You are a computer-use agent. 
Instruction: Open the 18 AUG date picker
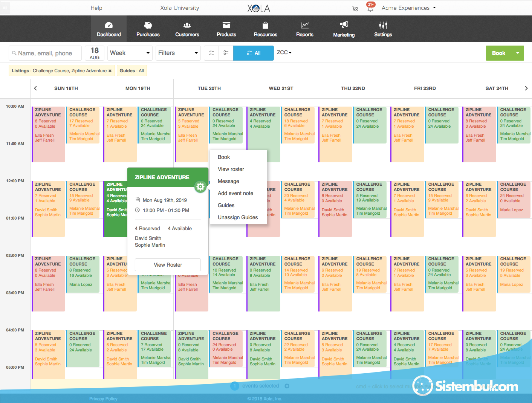[95, 53]
